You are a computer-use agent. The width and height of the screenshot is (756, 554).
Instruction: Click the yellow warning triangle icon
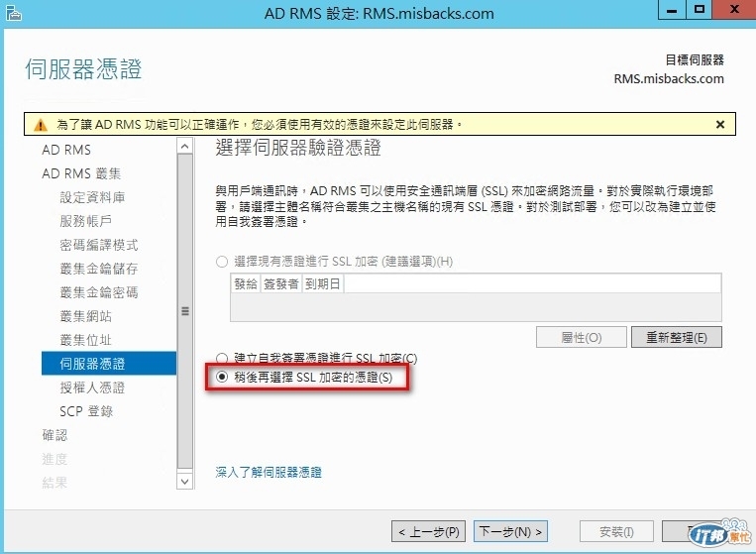[41, 125]
